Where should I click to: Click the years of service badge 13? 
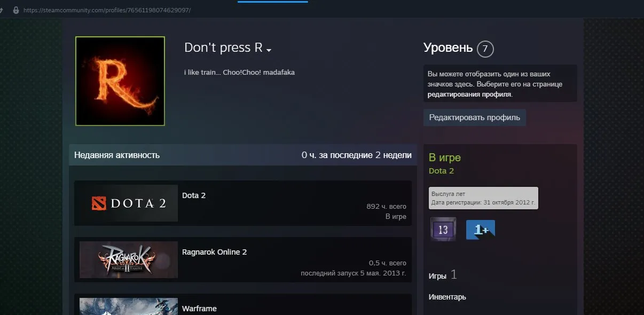(x=443, y=230)
